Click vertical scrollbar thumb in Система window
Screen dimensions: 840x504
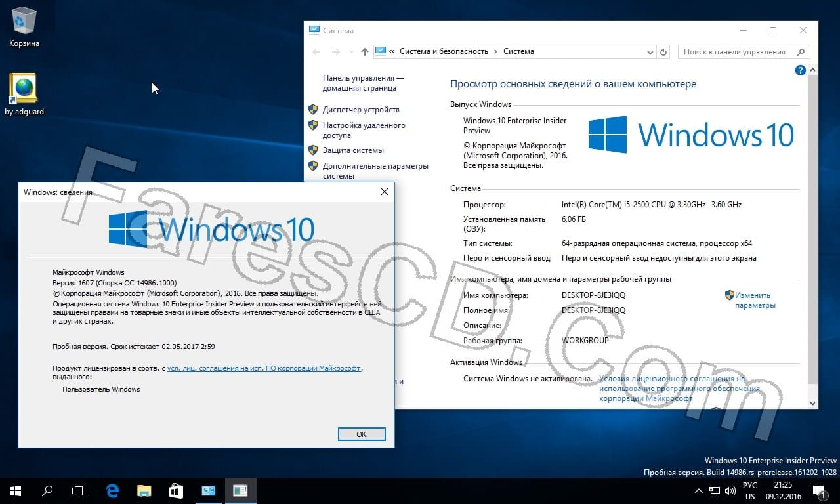pos(812,230)
